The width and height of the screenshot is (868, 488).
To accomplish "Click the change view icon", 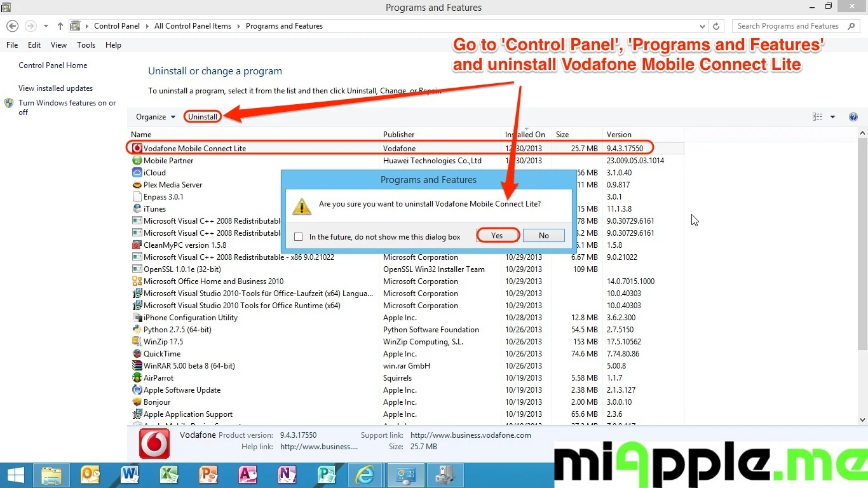I will coord(818,117).
